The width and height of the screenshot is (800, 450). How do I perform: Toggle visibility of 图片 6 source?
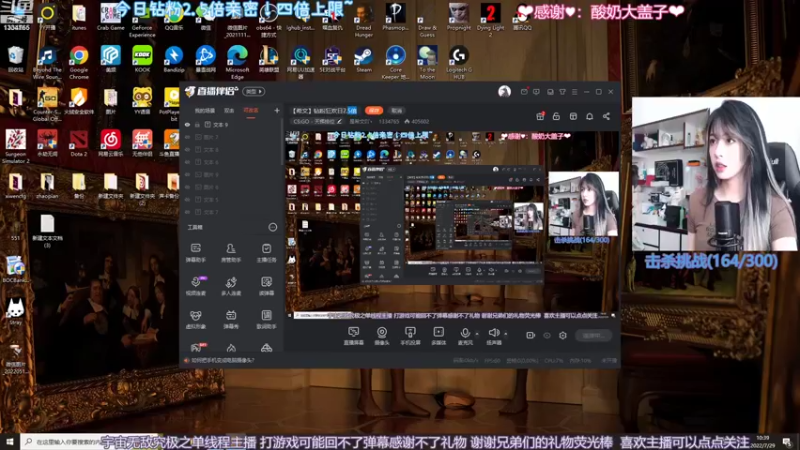tap(187, 187)
